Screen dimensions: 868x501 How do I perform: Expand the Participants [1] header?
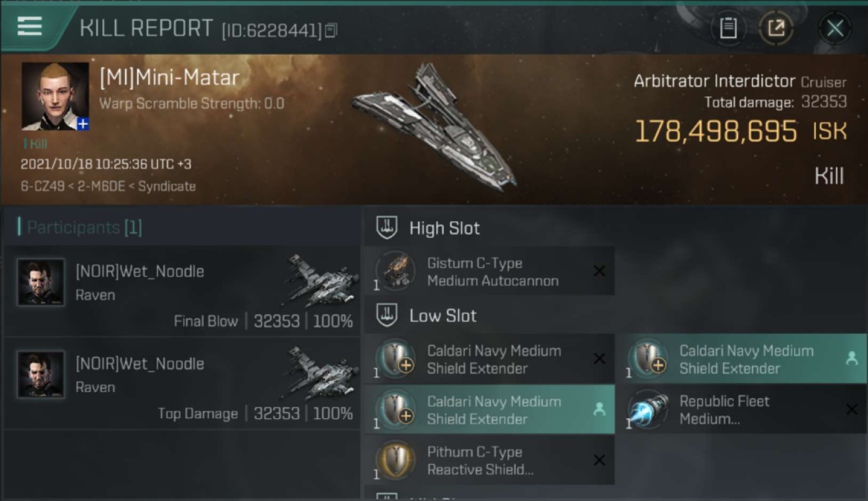[80, 227]
